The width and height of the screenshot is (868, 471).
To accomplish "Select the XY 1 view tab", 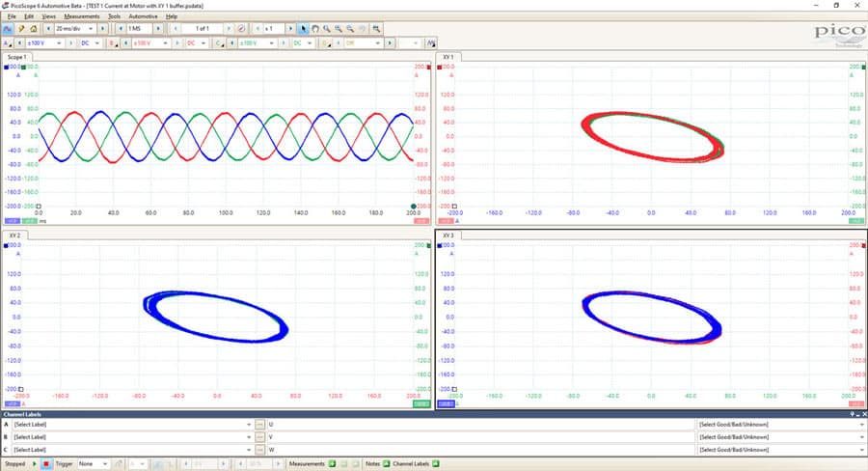I will pos(448,57).
